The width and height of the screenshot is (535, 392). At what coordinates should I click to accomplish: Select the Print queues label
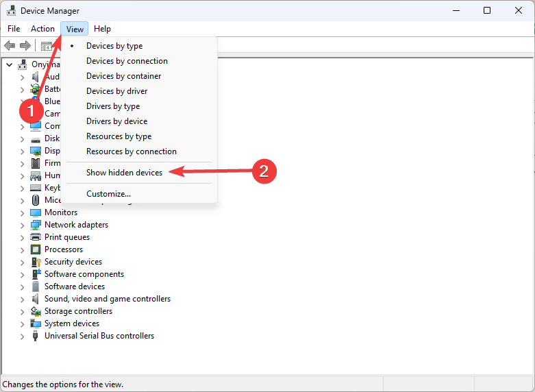click(67, 237)
